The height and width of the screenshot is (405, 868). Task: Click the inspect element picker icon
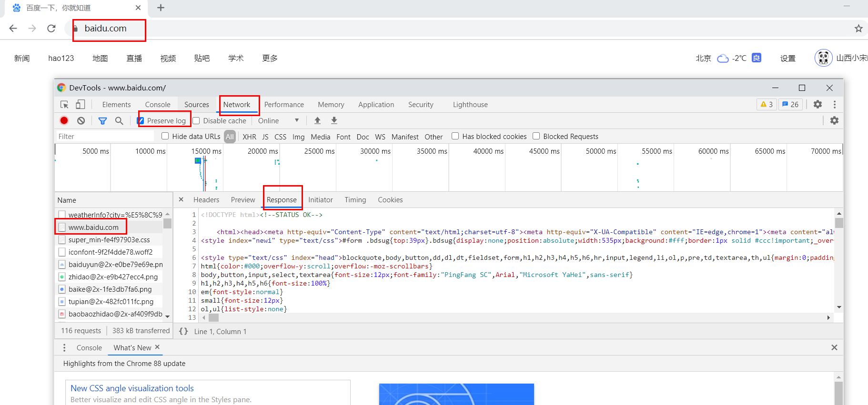64,104
